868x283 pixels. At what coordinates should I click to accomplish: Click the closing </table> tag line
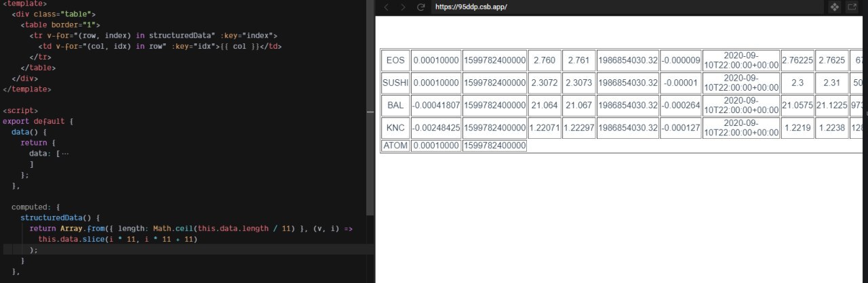point(37,68)
